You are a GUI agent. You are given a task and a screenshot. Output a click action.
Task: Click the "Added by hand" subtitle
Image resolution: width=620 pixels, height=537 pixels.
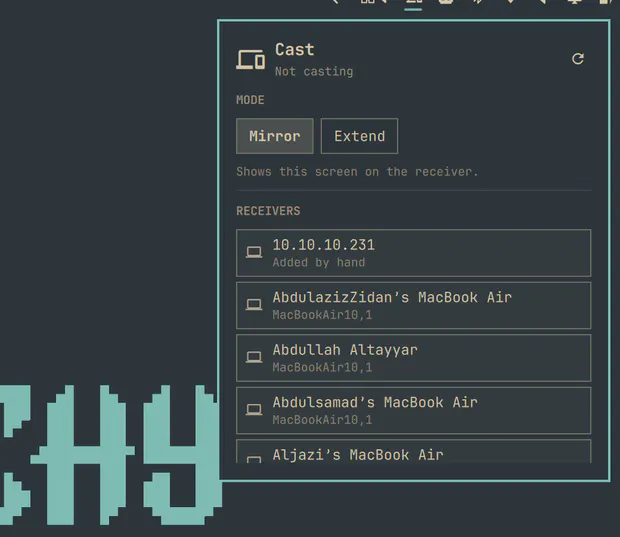click(319, 263)
